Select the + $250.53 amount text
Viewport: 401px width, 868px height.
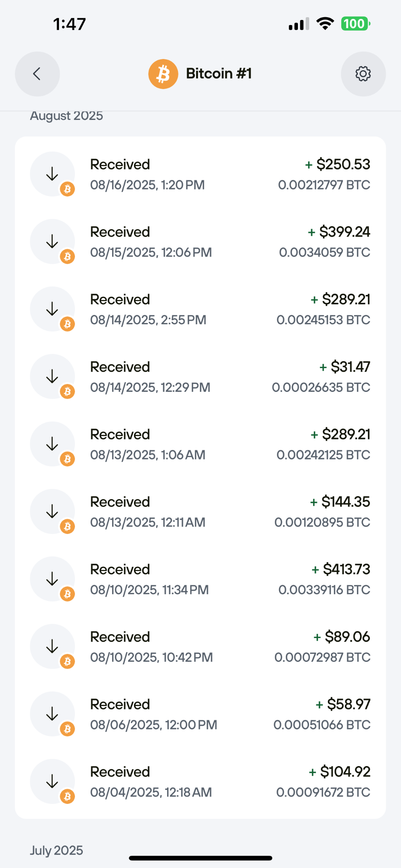337,164
